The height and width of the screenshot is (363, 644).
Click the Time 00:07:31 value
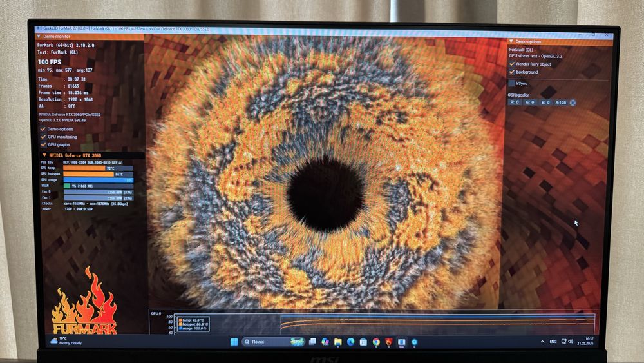point(77,79)
